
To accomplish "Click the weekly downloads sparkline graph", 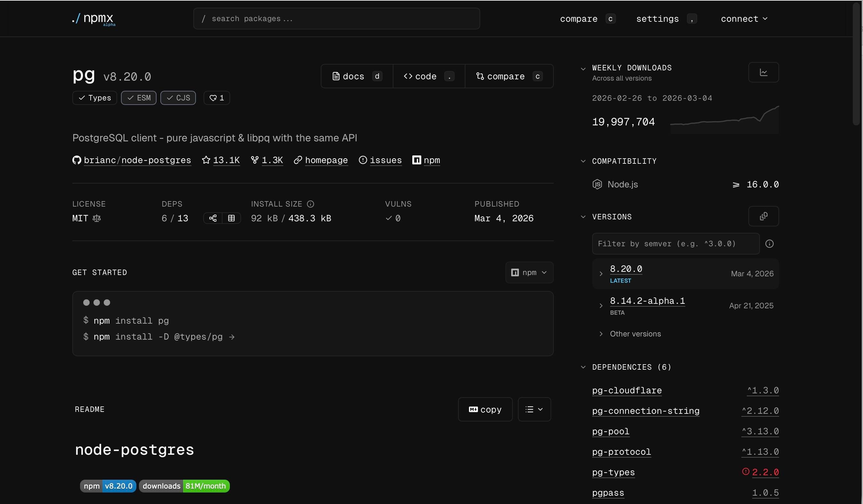I will tap(724, 120).
